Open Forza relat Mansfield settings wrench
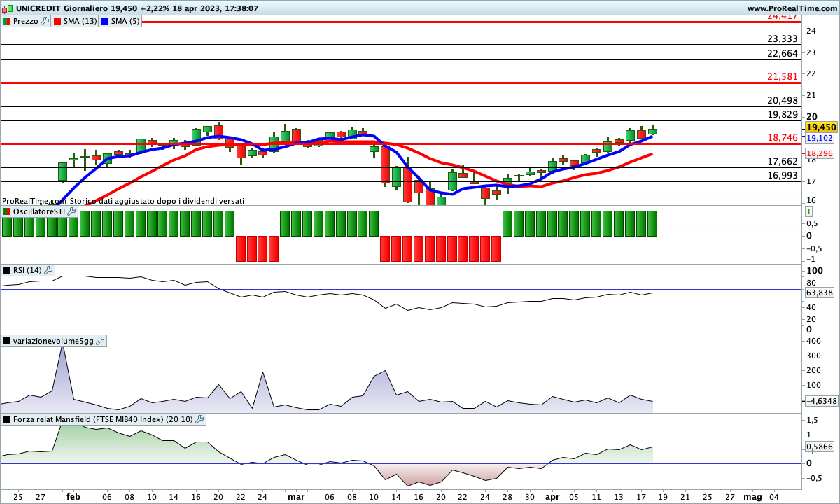The width and height of the screenshot is (840, 504). [x=199, y=419]
